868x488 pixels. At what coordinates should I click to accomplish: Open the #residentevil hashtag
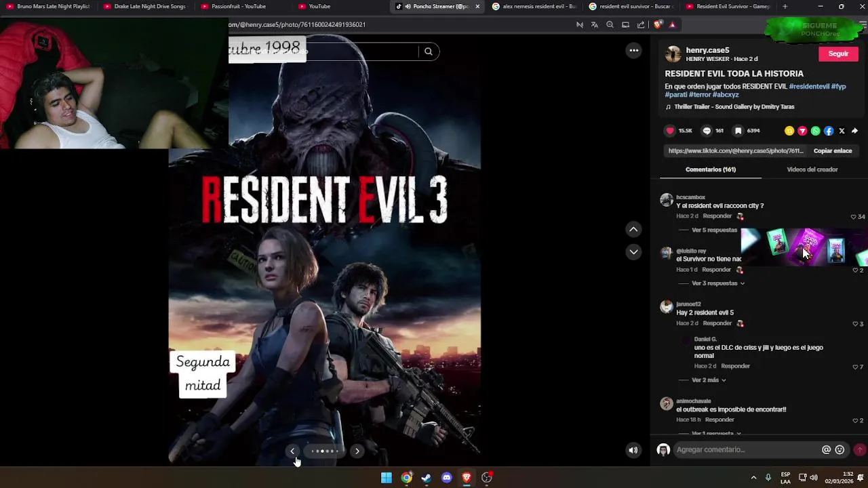809,87
